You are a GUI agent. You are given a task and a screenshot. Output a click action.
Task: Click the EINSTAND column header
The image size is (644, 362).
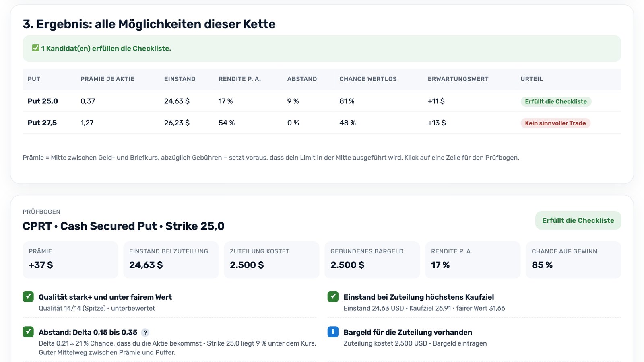(x=180, y=79)
